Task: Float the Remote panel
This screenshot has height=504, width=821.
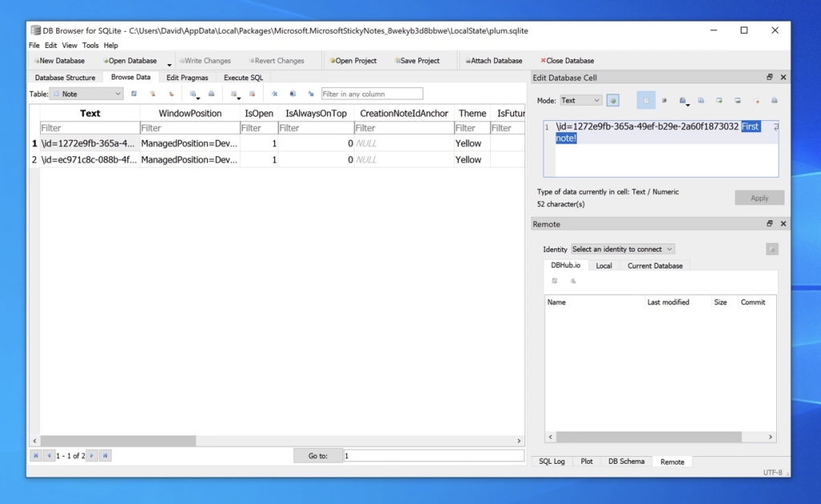Action: (x=769, y=224)
